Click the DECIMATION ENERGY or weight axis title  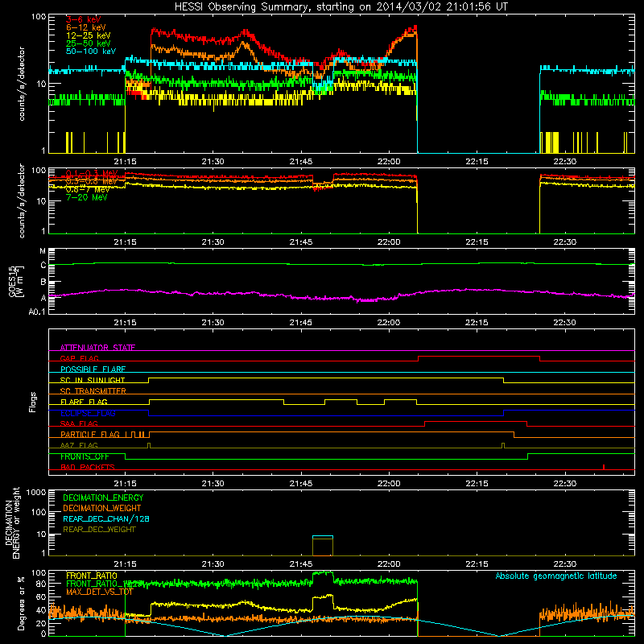(12, 522)
